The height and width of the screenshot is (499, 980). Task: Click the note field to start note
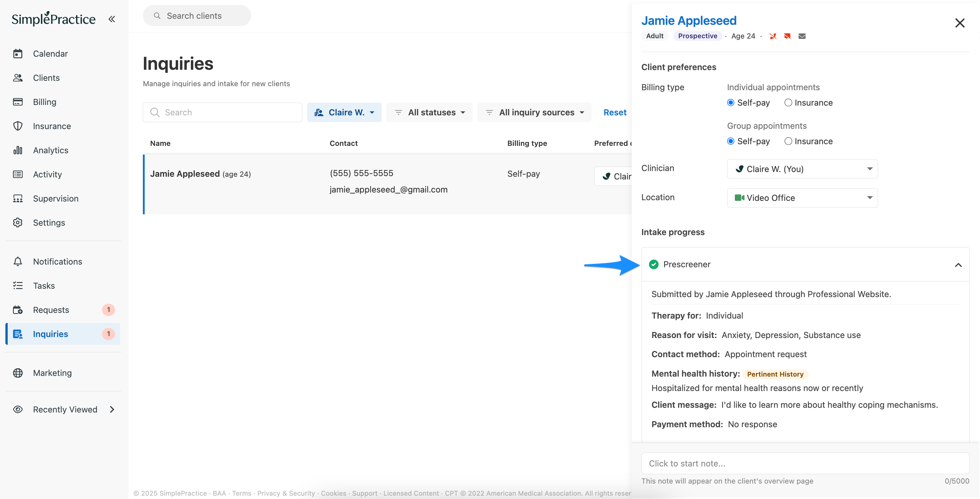pos(805,463)
